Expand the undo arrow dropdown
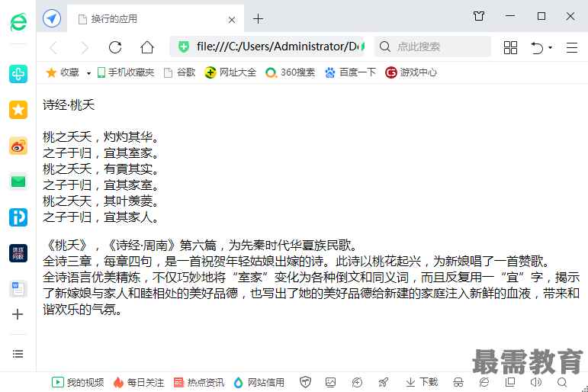 point(550,47)
